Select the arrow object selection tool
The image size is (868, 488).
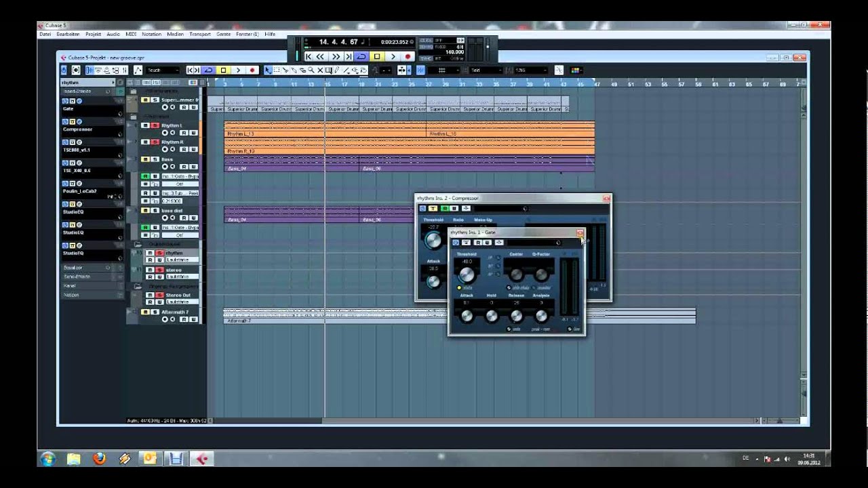click(x=267, y=70)
